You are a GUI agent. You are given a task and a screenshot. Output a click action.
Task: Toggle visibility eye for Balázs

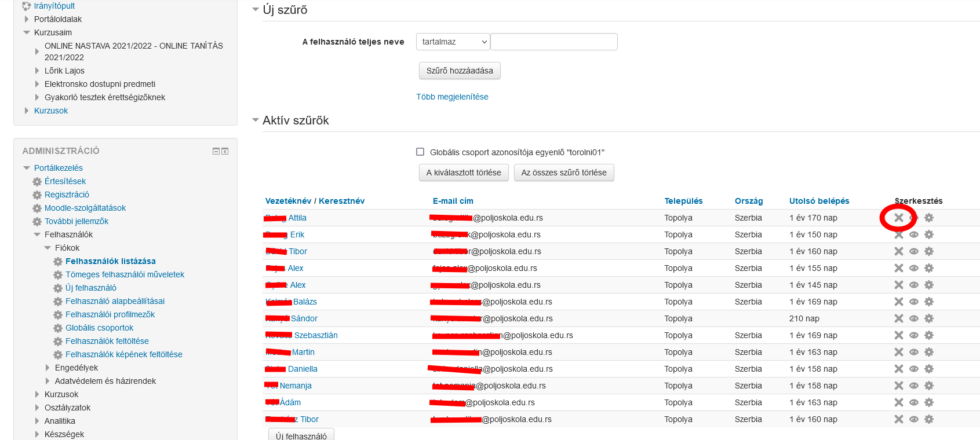(914, 302)
